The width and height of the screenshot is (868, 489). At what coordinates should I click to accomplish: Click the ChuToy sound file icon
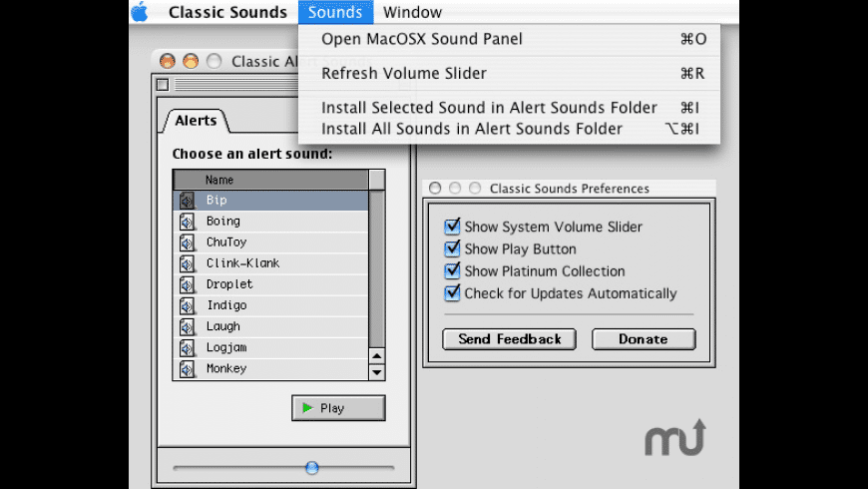tap(188, 243)
